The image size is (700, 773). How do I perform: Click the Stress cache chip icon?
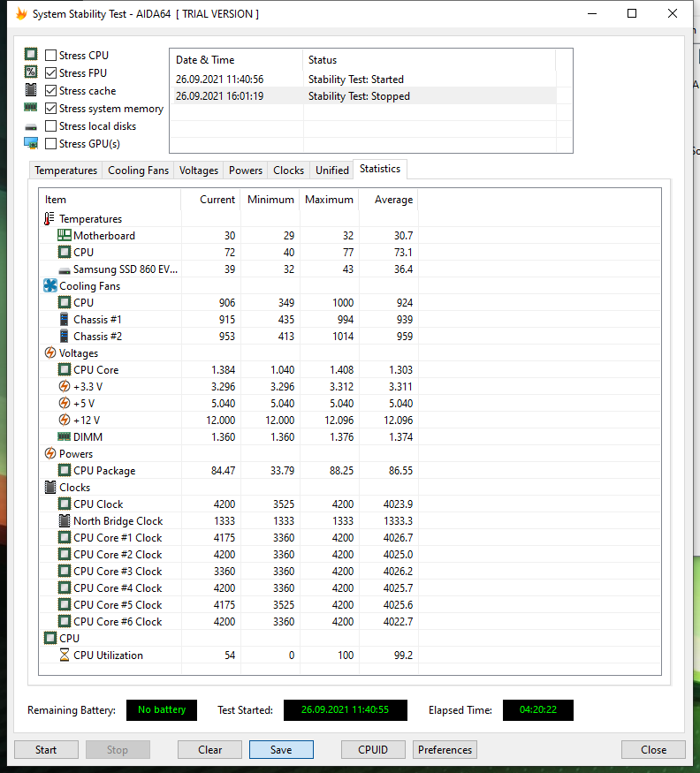coord(31,90)
